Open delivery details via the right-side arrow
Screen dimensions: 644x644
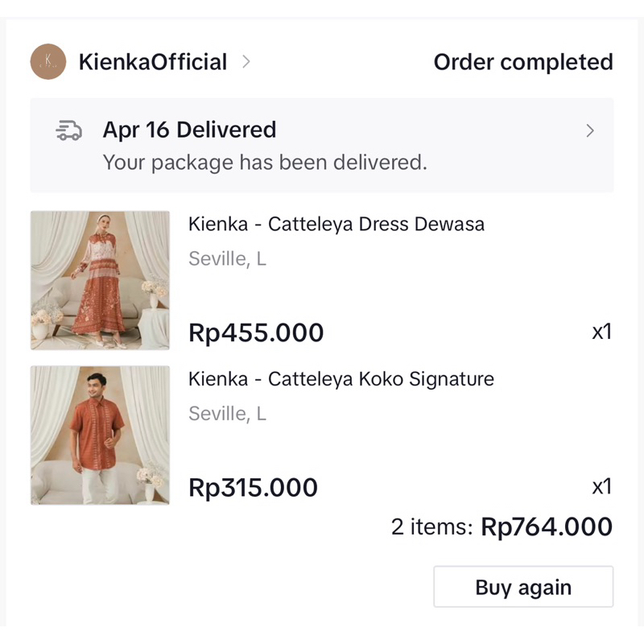pos(589,130)
